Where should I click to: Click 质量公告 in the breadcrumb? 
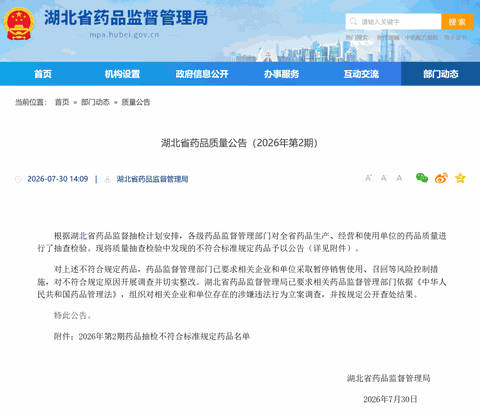point(136,102)
